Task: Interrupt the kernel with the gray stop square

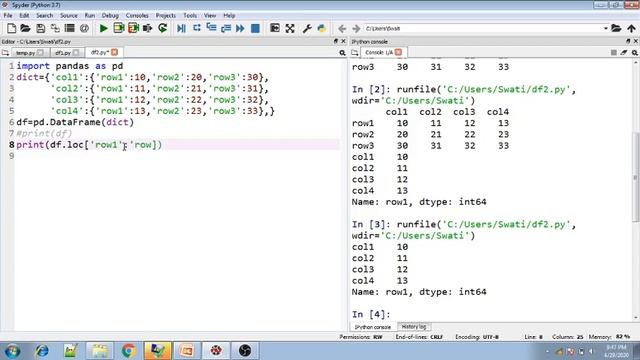Action: [x=613, y=53]
